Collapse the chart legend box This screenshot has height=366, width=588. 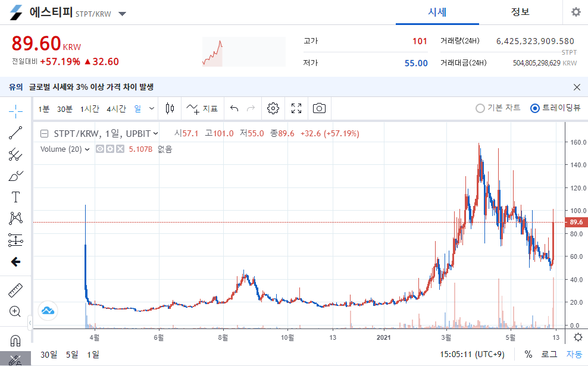44,133
